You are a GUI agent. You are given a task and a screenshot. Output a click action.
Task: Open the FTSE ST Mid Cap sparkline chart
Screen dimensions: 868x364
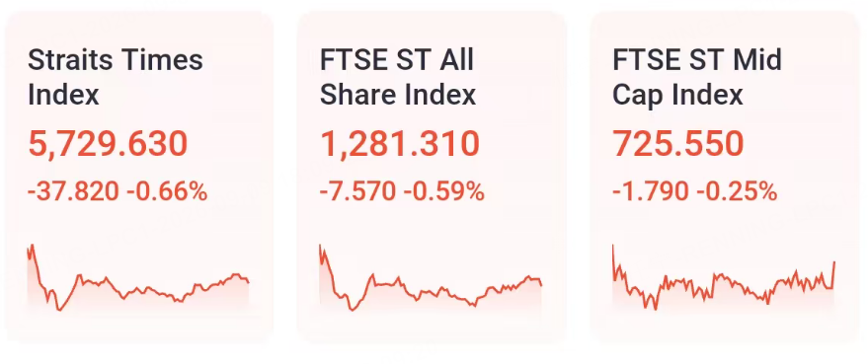(724, 281)
